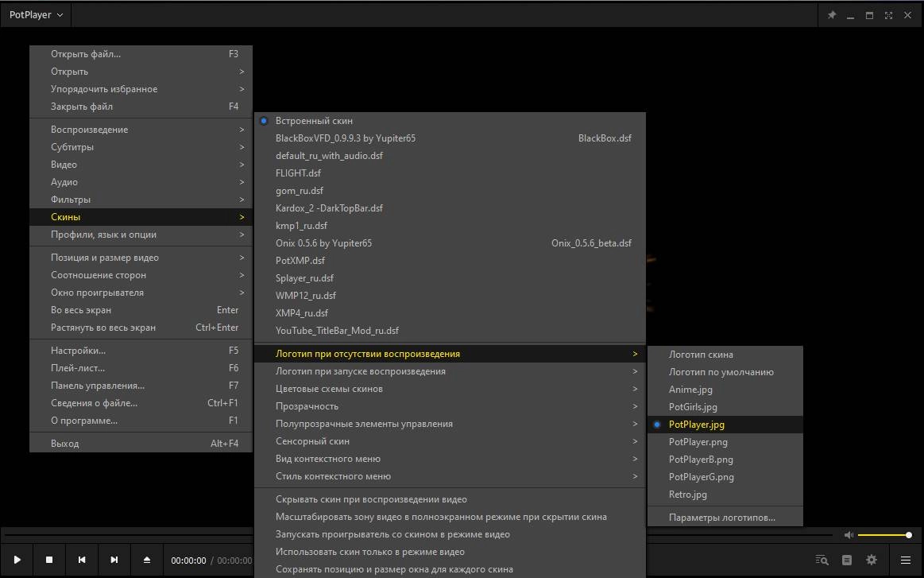Open Сведения о файле... entry

pos(141,403)
